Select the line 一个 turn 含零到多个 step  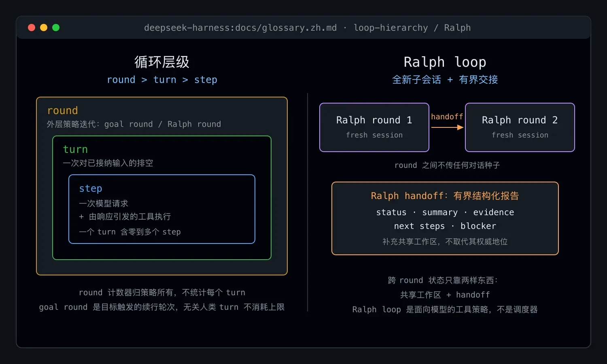pyautogui.click(x=130, y=232)
